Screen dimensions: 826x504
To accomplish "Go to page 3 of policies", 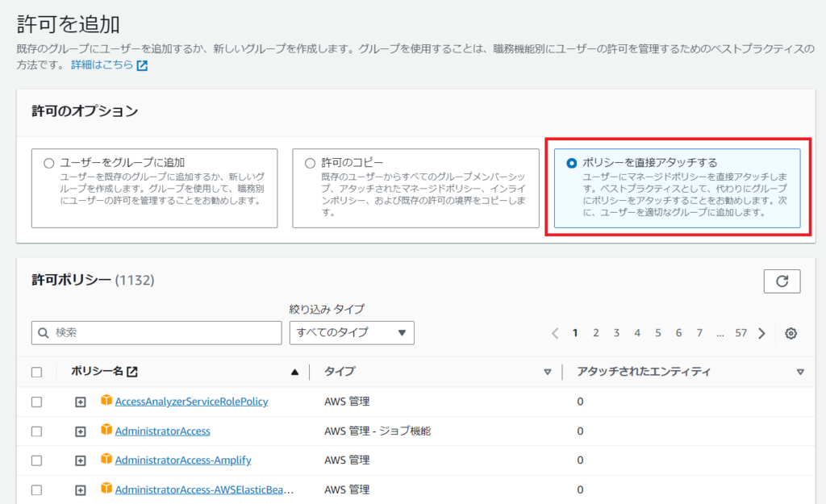I will (616, 333).
